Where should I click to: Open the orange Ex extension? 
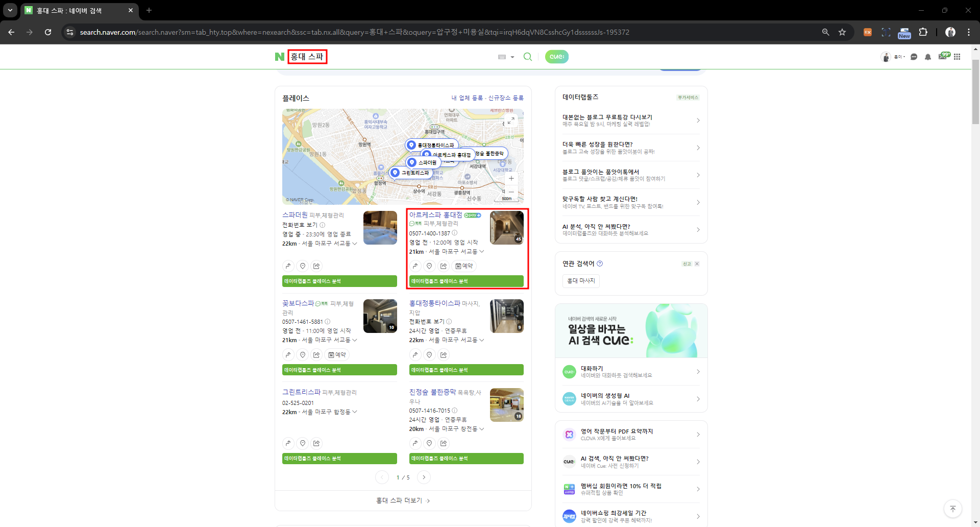point(867,32)
